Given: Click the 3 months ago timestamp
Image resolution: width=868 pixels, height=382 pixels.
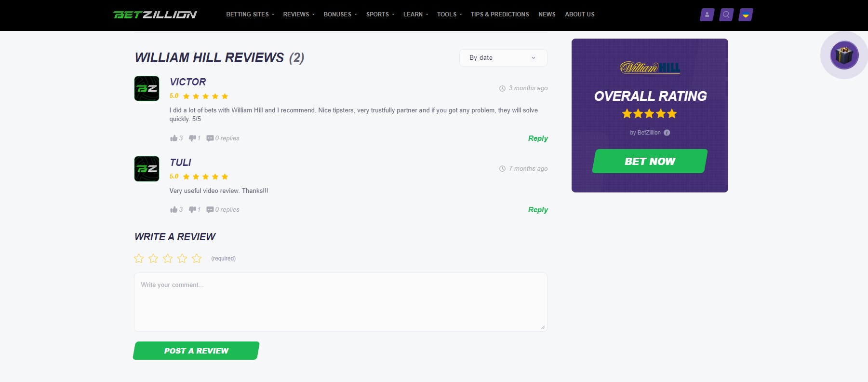Looking at the screenshot, I should pos(523,88).
